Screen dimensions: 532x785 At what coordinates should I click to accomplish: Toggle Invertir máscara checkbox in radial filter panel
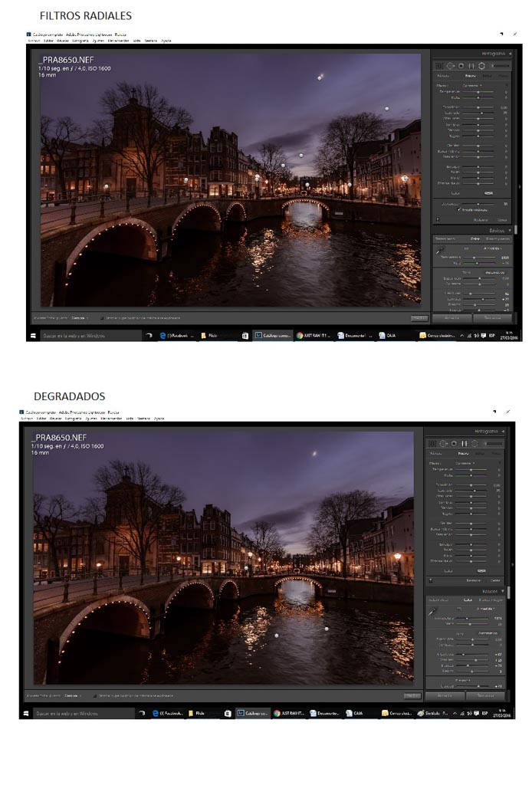pos(458,210)
